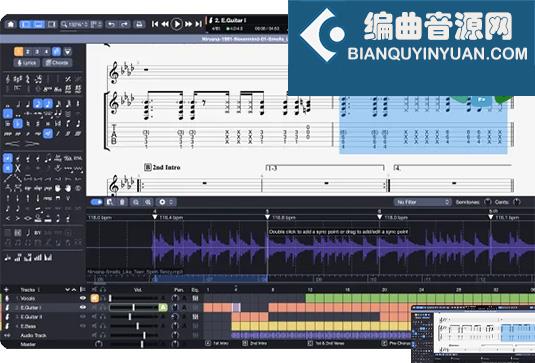The width and height of the screenshot is (535, 363).
Task: Go to the Home screen icon
Action: (11, 24)
